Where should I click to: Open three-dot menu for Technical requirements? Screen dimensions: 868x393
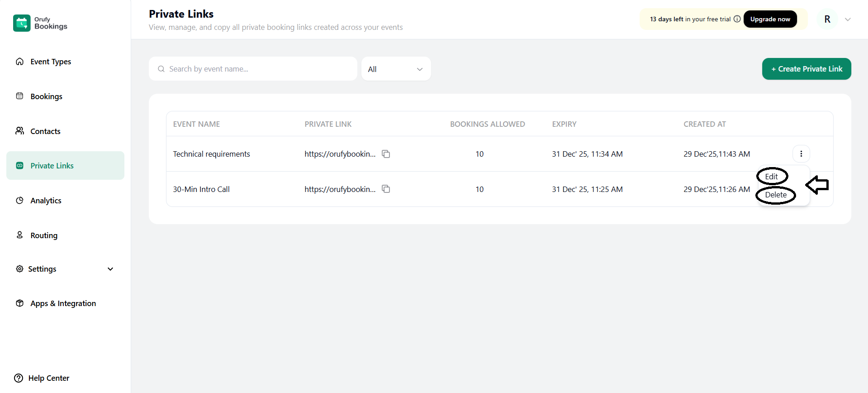(x=801, y=154)
